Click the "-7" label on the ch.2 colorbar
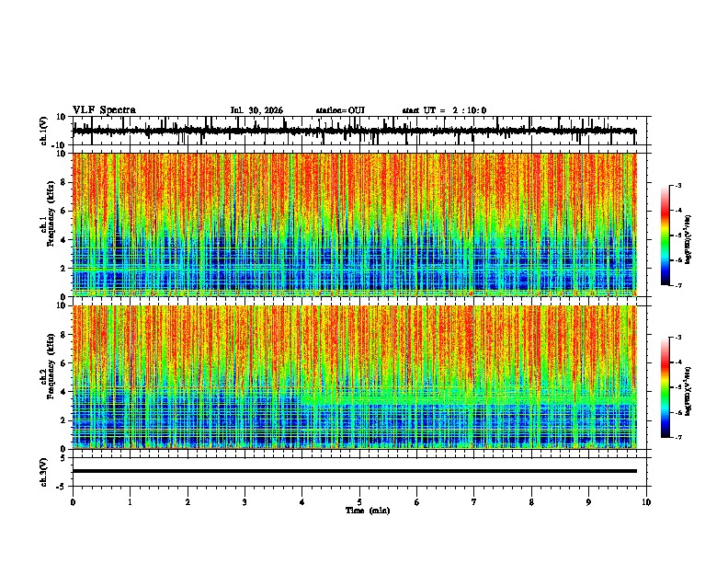This screenshot has width=728, height=563. (x=677, y=437)
